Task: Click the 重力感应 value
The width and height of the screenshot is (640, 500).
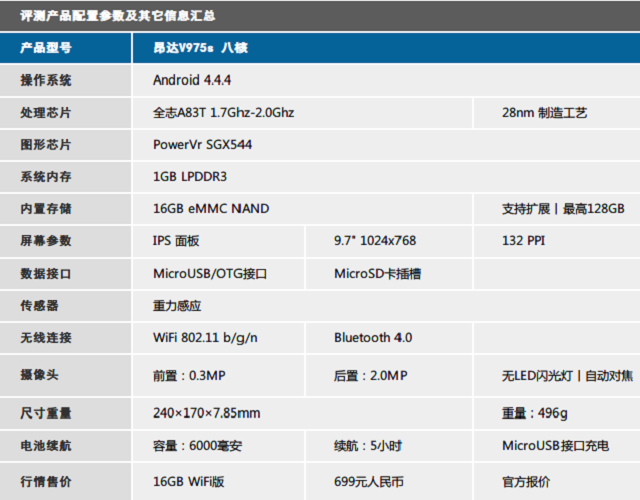Action: pyautogui.click(x=177, y=305)
